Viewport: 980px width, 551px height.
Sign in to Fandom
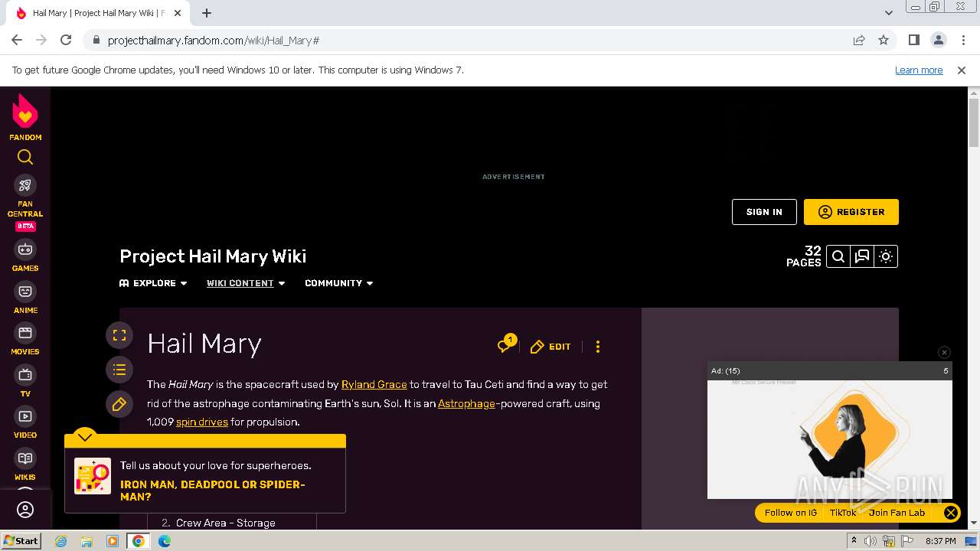tap(764, 212)
